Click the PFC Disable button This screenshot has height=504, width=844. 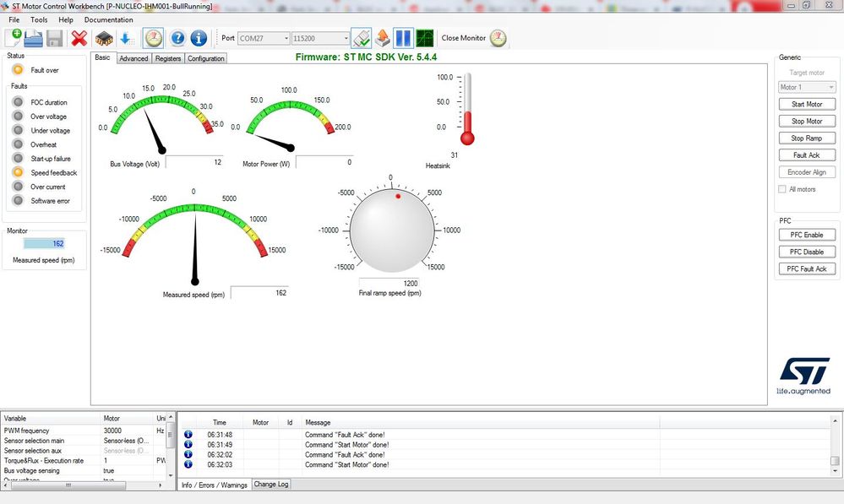pos(807,252)
